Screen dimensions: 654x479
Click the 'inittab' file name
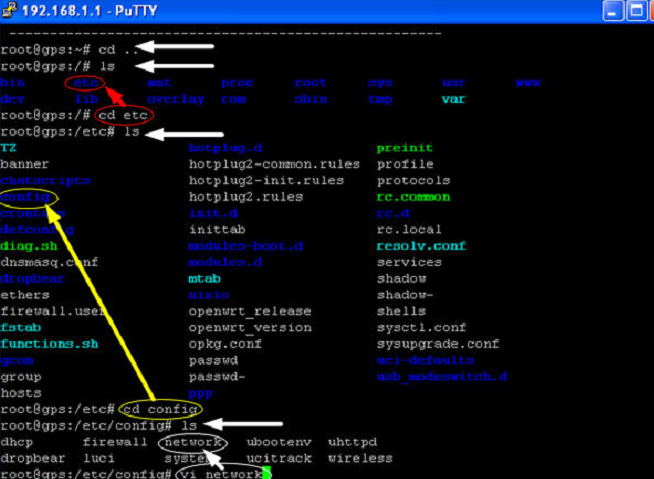(217, 229)
